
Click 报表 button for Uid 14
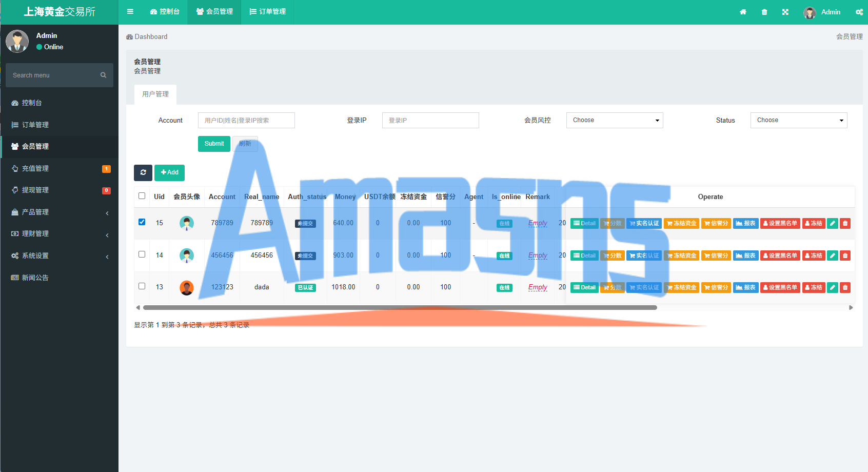tap(745, 255)
